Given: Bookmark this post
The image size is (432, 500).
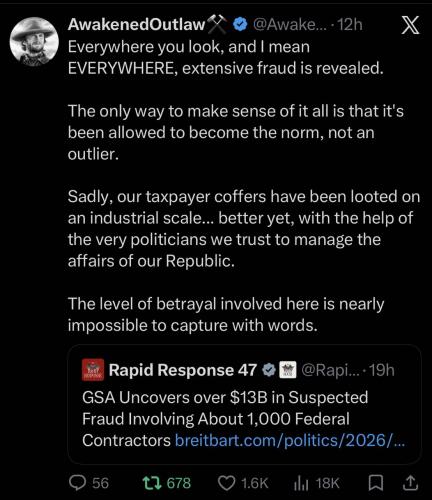Looking at the screenshot, I should [x=376, y=483].
